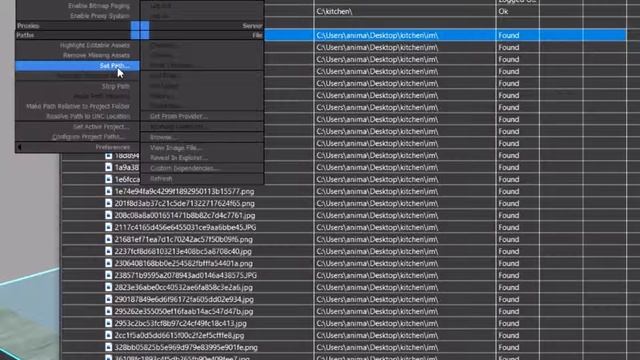Click the file icon beside 2823e36abe0cc40532ae6fa858c3e2a6.jpg
The width and height of the screenshot is (640, 360).
108,287
